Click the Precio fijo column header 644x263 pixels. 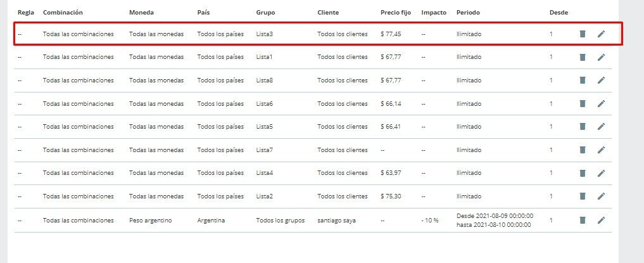coord(395,12)
